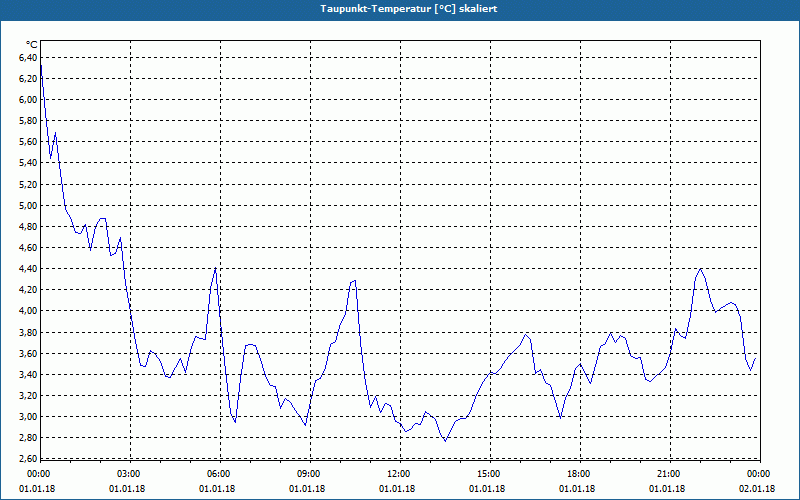Viewport: 800px width, 500px height.
Task: Click the '12:00' time axis label
Action: [x=400, y=474]
